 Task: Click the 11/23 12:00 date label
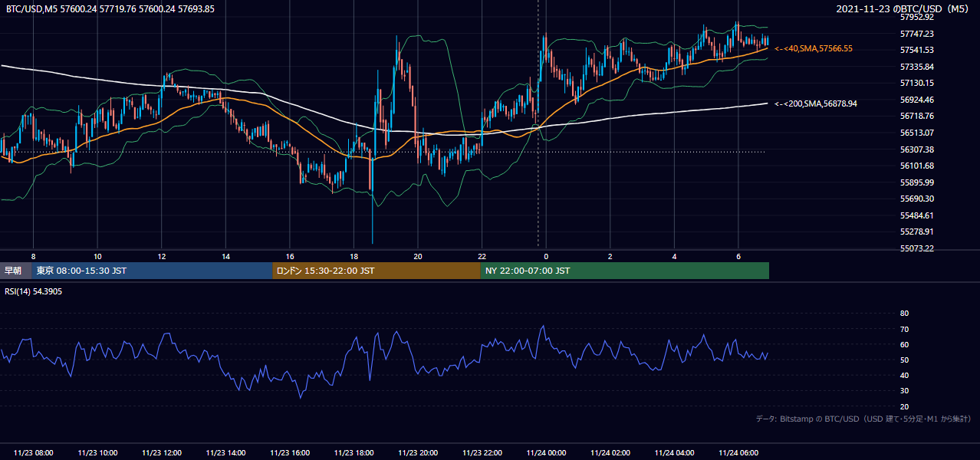pos(162,453)
